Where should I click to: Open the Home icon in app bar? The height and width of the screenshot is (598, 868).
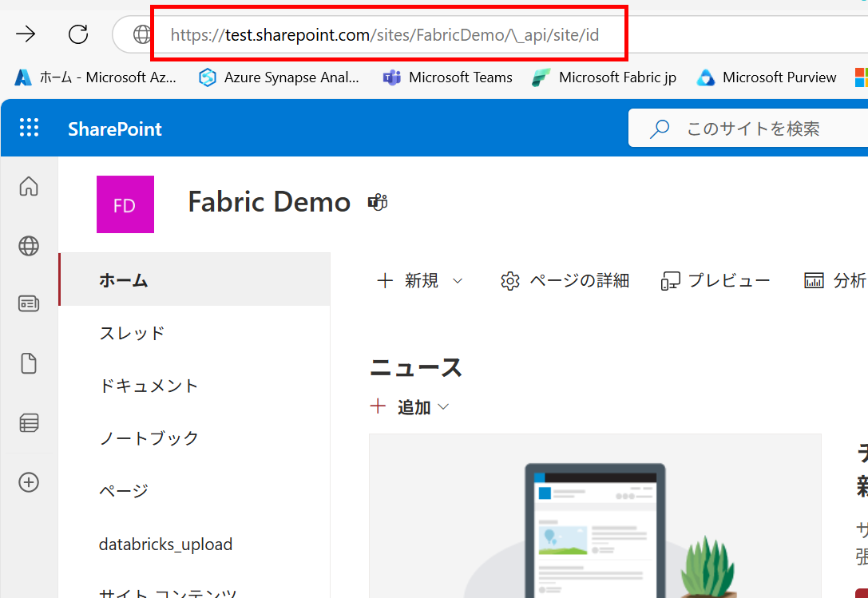point(29,186)
